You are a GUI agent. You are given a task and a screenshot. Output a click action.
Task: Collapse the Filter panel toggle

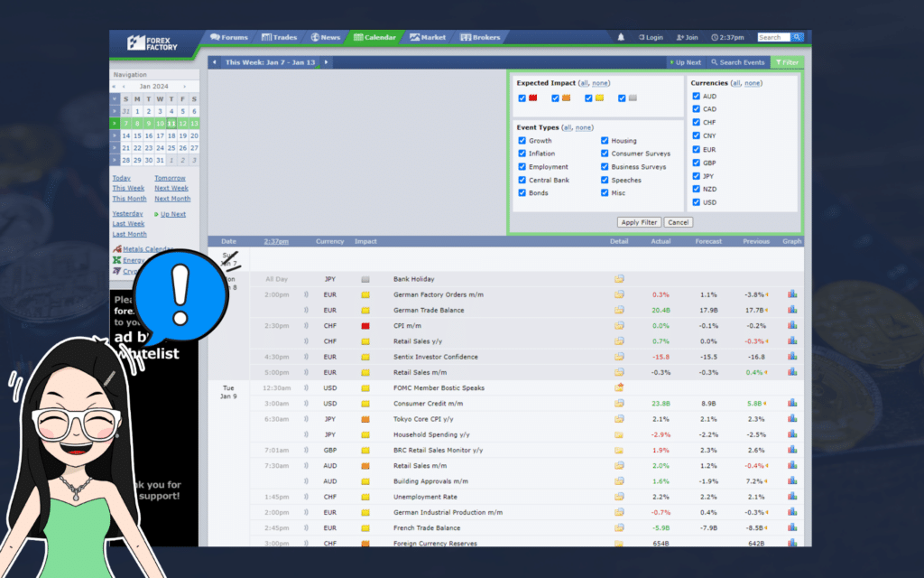787,62
